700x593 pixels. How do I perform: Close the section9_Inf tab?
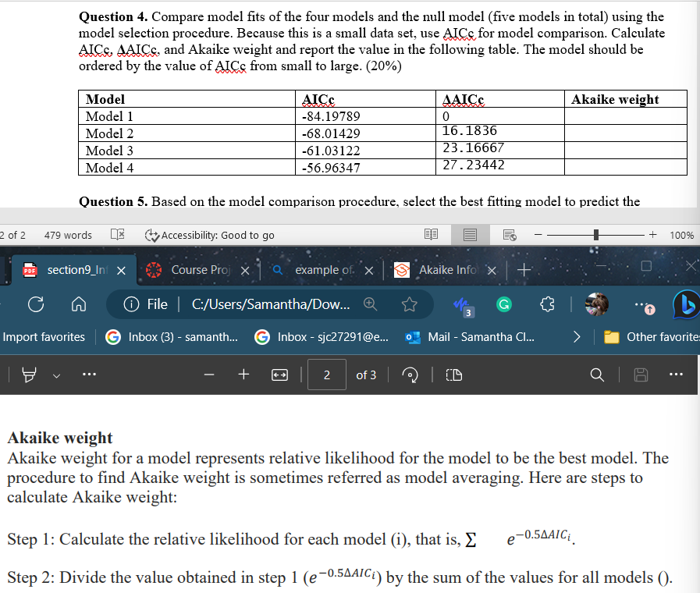pos(121,271)
